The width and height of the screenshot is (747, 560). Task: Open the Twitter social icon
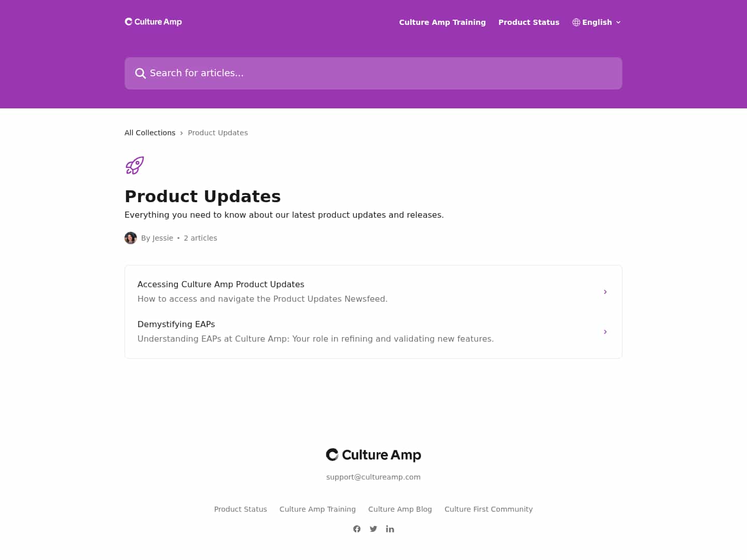coord(374,529)
